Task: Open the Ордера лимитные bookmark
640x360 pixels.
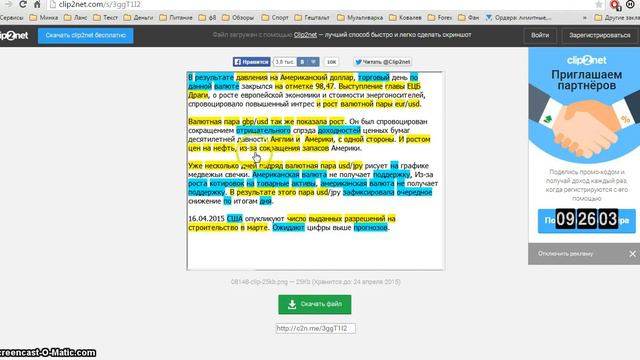Action: [518, 18]
